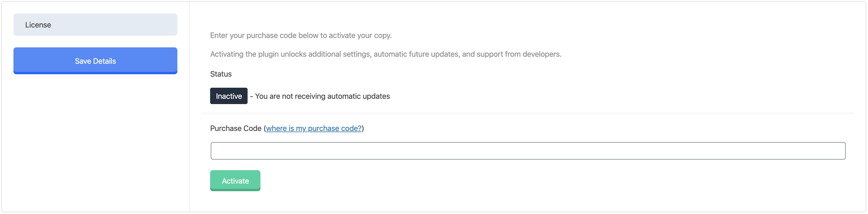Viewport: 868px width, 214px height.
Task: Click the 'not receiving automatic updates' message
Action: click(x=323, y=96)
